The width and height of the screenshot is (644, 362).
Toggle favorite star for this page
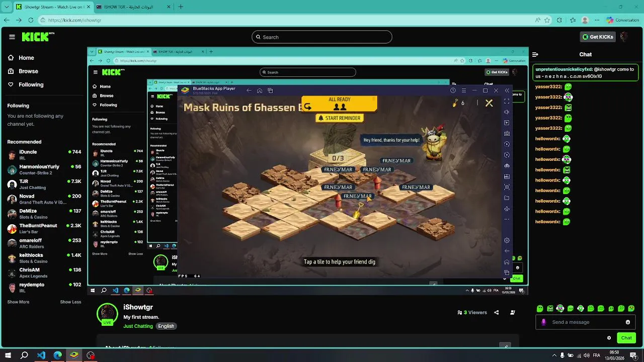548,20
